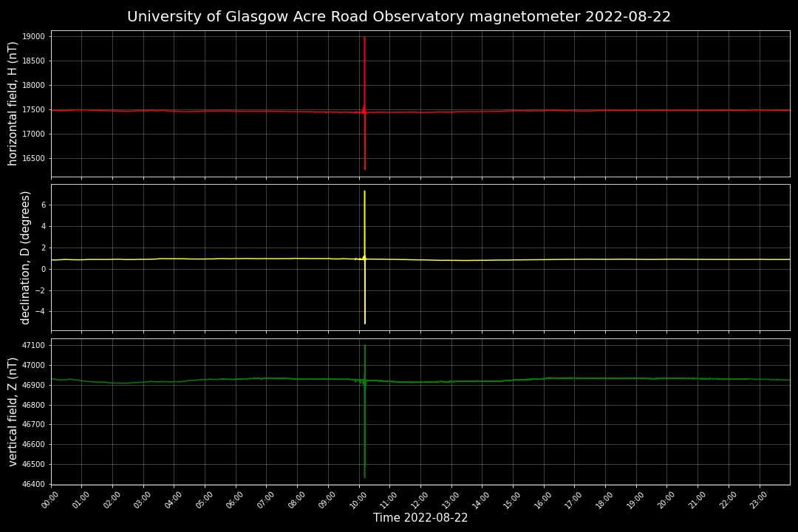Click the 17500 tick on the H axis

tap(33, 110)
